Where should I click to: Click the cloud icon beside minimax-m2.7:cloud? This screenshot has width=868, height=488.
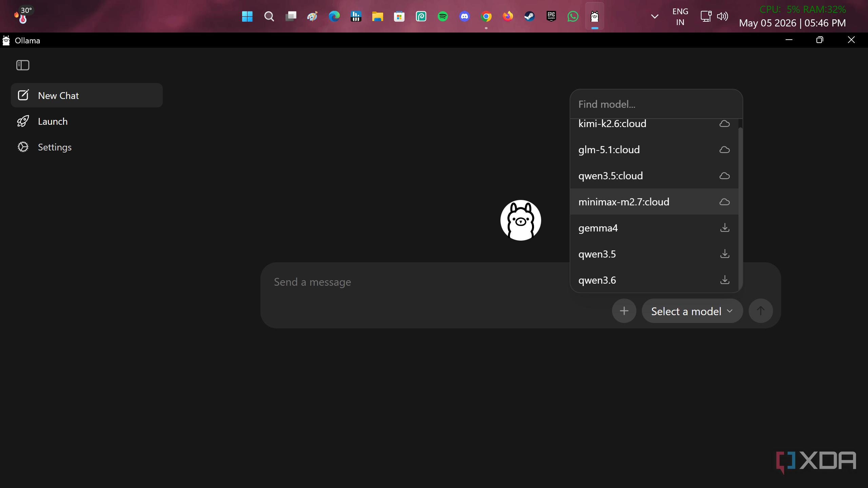(x=725, y=202)
